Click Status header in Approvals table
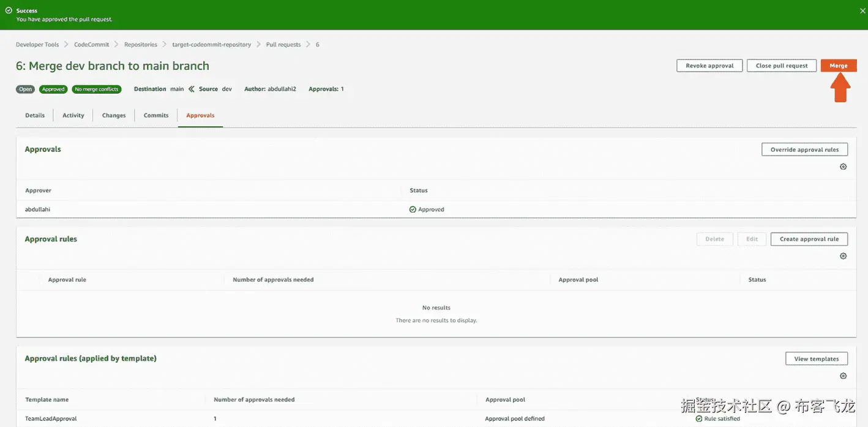Image resolution: width=868 pixels, height=427 pixels. (419, 191)
